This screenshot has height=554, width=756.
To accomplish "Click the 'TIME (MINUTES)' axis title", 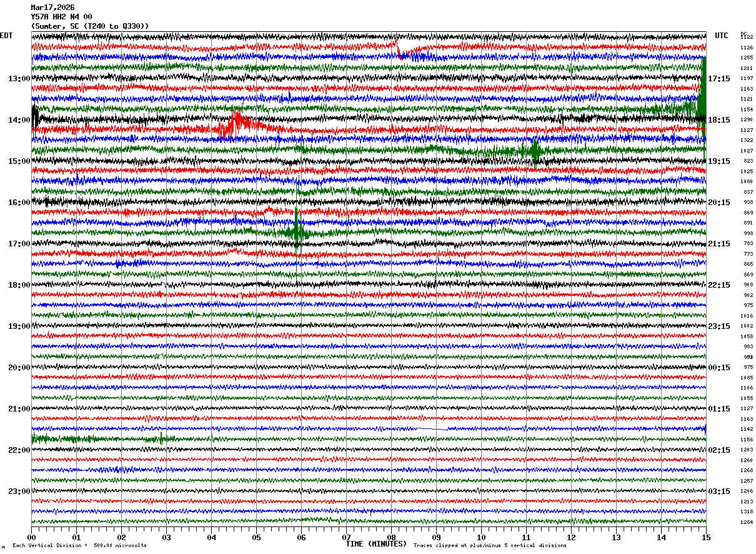I will coord(376,544).
